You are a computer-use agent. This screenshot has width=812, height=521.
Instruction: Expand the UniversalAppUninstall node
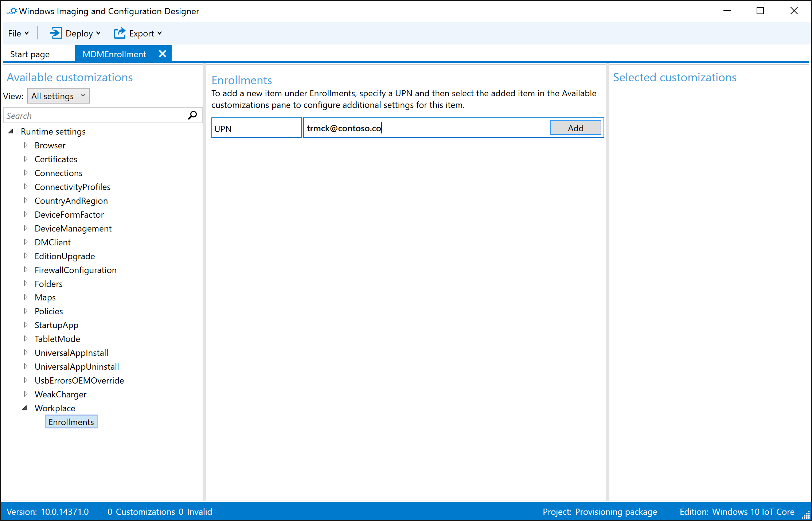pyautogui.click(x=26, y=366)
